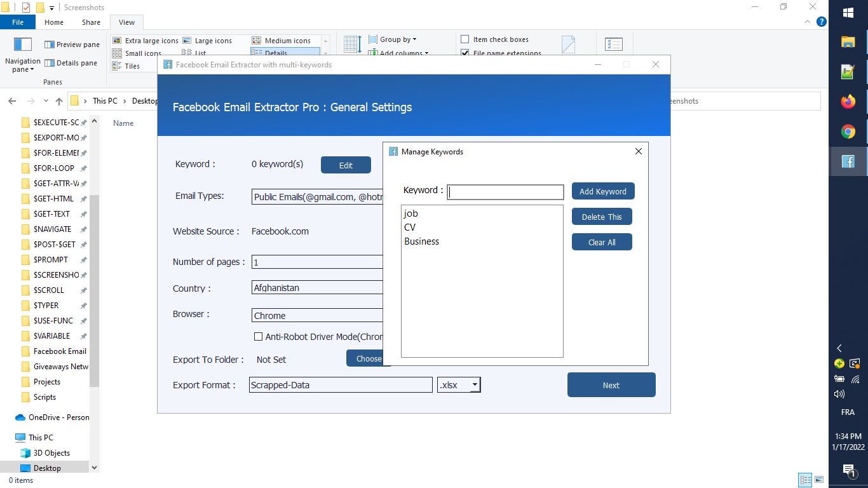
Task: Select the 'Business' keyword in list
Action: 421,241
